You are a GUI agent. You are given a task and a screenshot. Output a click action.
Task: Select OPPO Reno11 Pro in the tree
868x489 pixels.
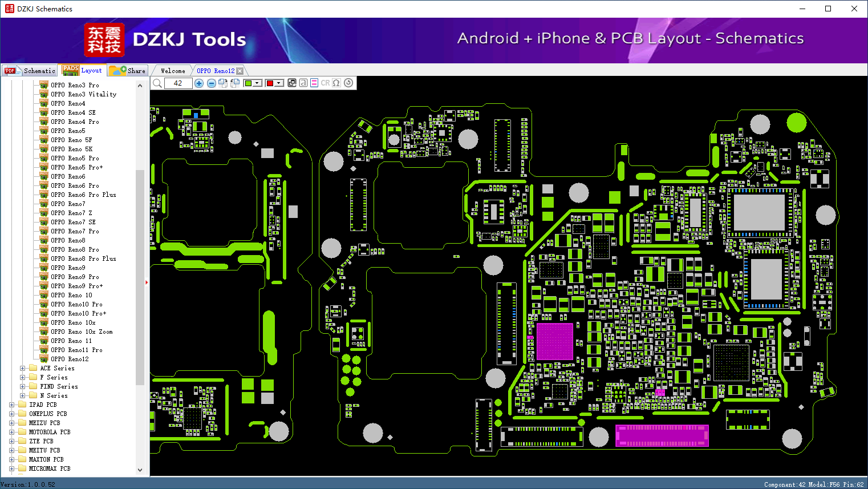pos(76,350)
